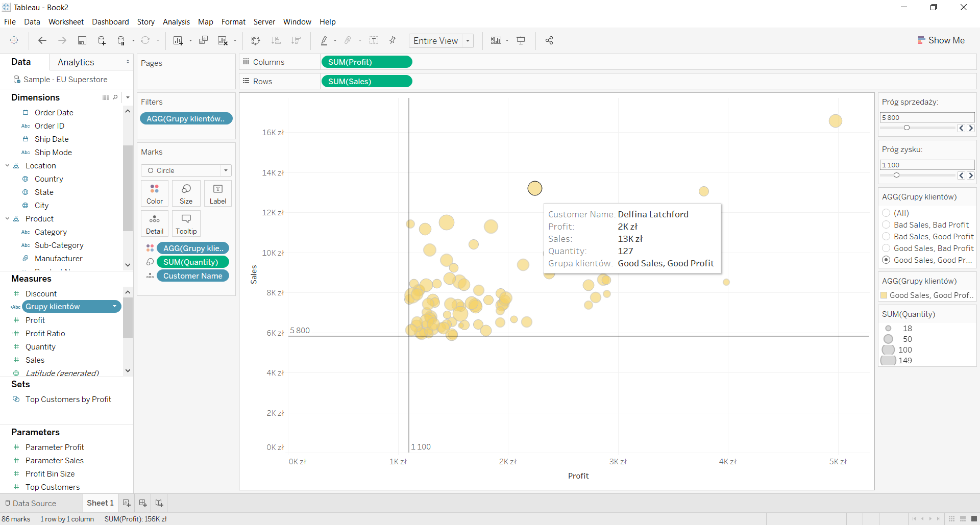
Task: Open the Tooltip marks card button
Action: coord(186,223)
